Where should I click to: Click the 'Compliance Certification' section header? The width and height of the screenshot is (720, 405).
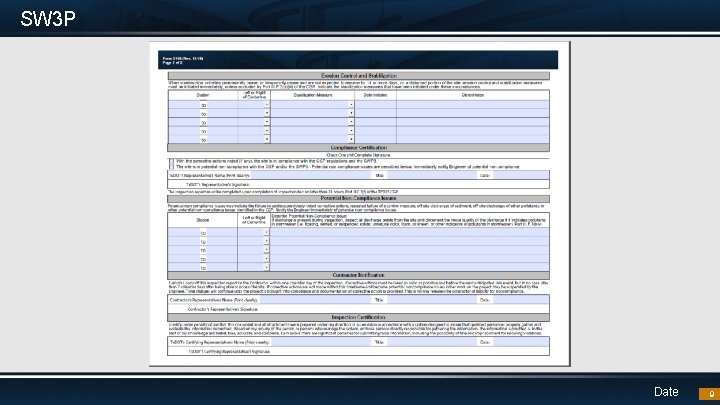tap(359, 148)
